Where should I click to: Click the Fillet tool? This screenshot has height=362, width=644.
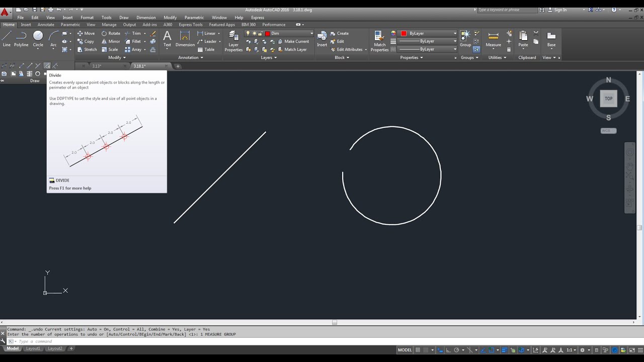[133, 41]
